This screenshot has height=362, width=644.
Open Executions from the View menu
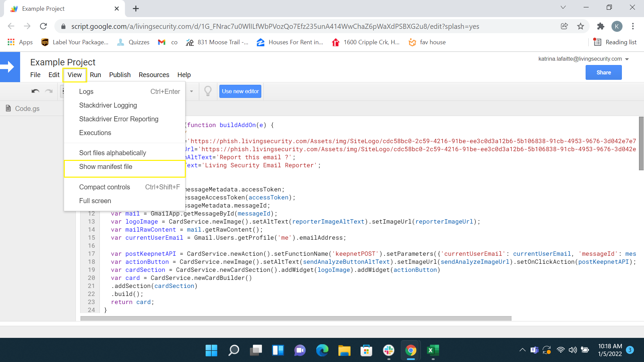124,133
